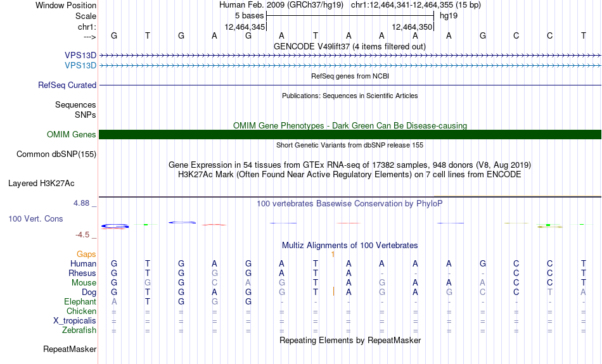Screen dimensions: 602x364
Task: Select the Dog species label
Action: pos(89,292)
